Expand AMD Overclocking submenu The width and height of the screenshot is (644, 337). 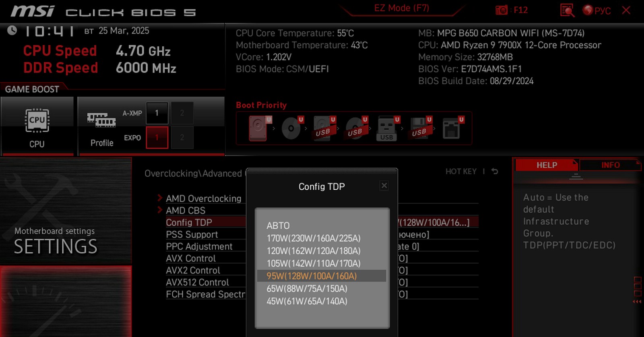pos(203,198)
